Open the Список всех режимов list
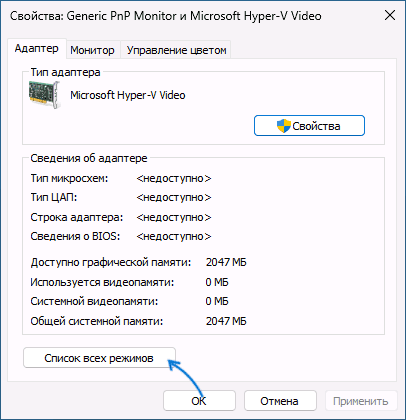This screenshot has width=406, height=420. point(99,358)
